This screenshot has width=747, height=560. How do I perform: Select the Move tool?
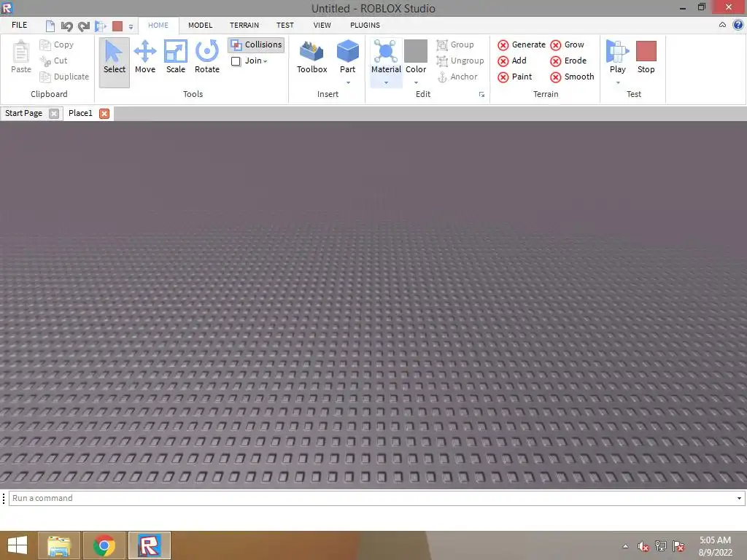pos(145,58)
